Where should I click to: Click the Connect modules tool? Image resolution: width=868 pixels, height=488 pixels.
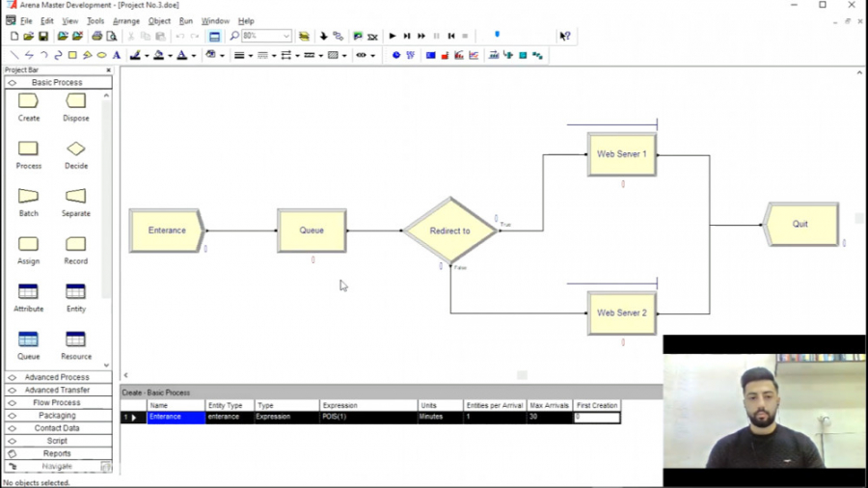coord(339,36)
